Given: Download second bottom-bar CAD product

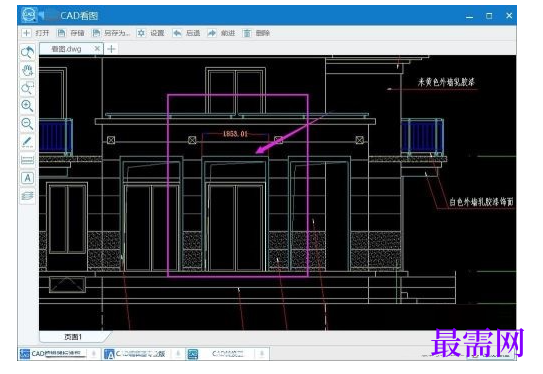Looking at the screenshot, I should 178,354.
